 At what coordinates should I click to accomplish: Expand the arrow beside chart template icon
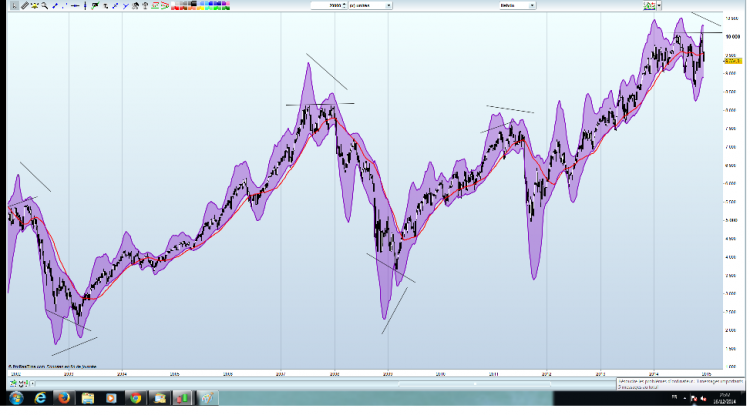click(659, 6)
